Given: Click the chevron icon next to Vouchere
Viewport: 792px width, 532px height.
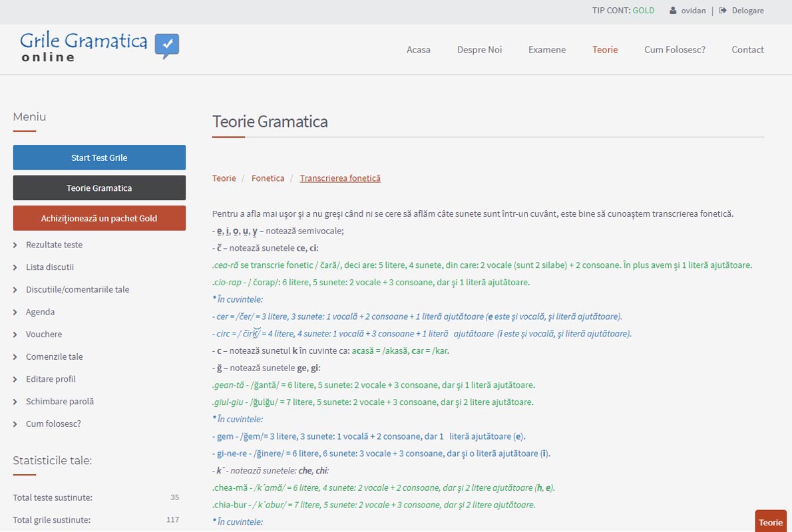Looking at the screenshot, I should (15, 334).
